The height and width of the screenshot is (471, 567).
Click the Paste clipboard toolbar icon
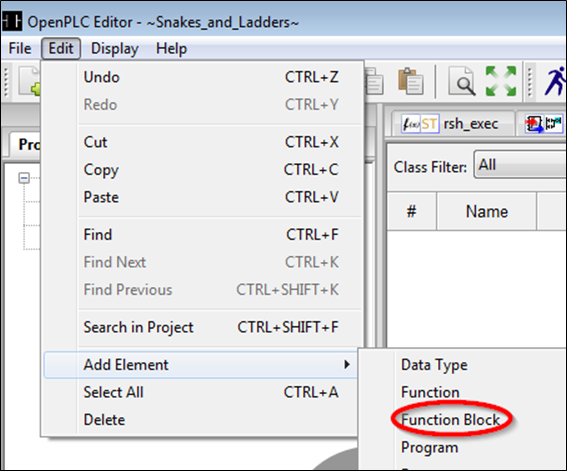410,81
